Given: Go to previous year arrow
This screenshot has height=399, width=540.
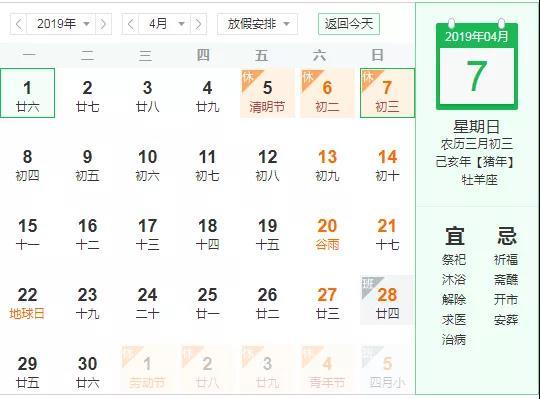Looking at the screenshot, I should click(19, 24).
